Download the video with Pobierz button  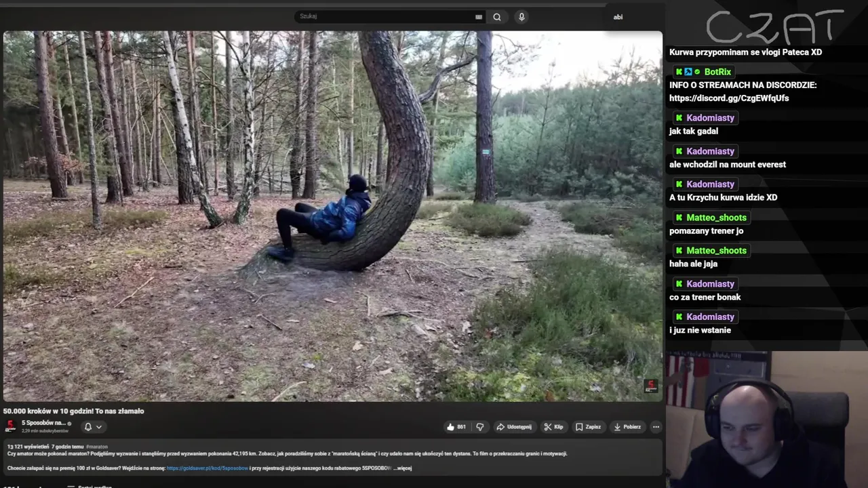click(x=627, y=427)
